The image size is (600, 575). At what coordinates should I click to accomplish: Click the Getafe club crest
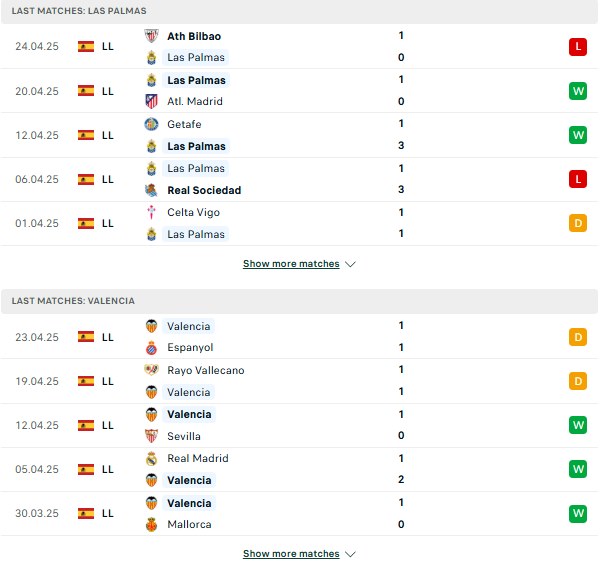click(x=152, y=124)
